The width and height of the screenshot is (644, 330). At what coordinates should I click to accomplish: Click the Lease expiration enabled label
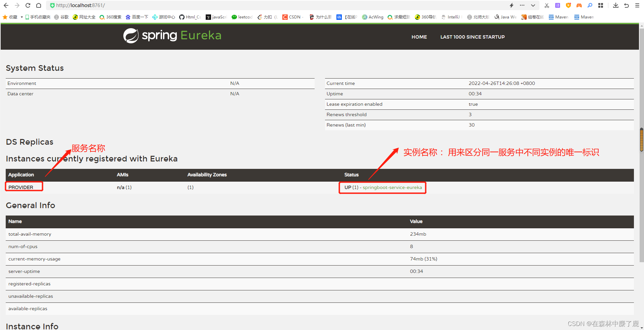(355, 104)
